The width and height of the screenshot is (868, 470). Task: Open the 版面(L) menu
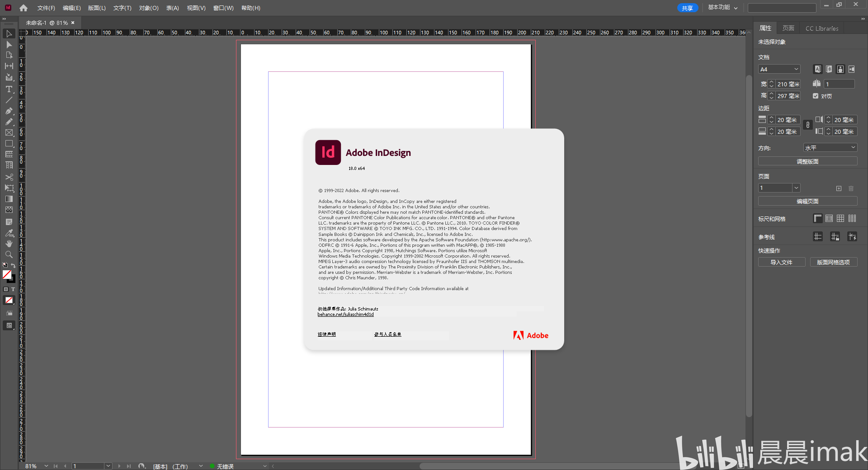(x=97, y=8)
